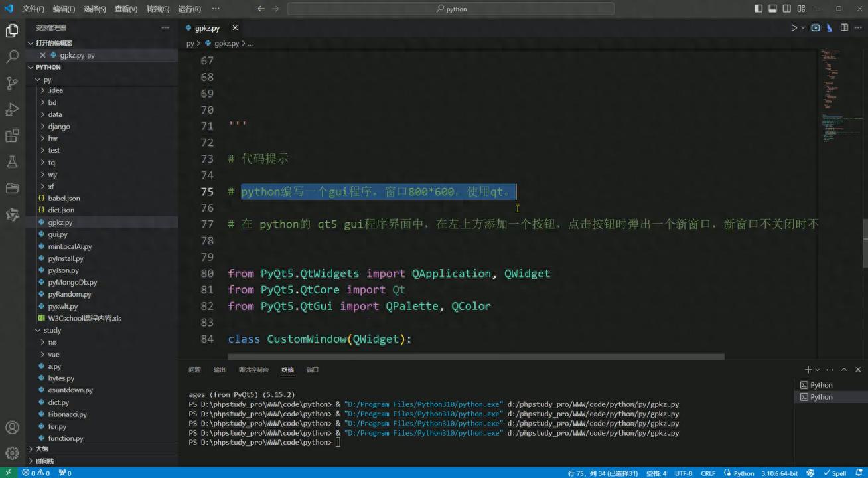Open the 运行(R) menu
Screen dimensions: 868x478
click(x=190, y=9)
